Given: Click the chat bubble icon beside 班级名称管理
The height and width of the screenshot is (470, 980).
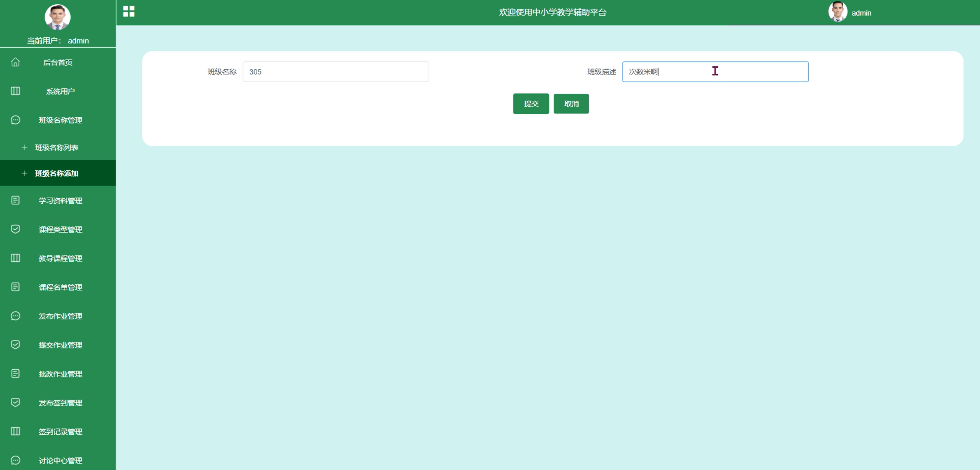Looking at the screenshot, I should pos(15,120).
